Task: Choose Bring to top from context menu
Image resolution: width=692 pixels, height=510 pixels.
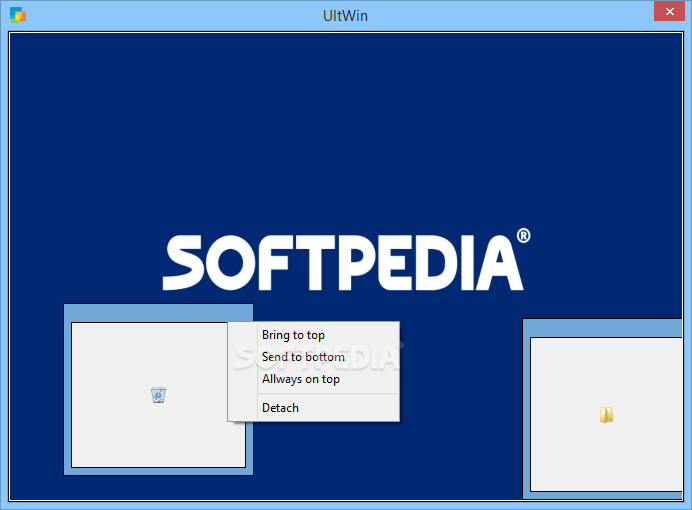Action: pyautogui.click(x=314, y=335)
